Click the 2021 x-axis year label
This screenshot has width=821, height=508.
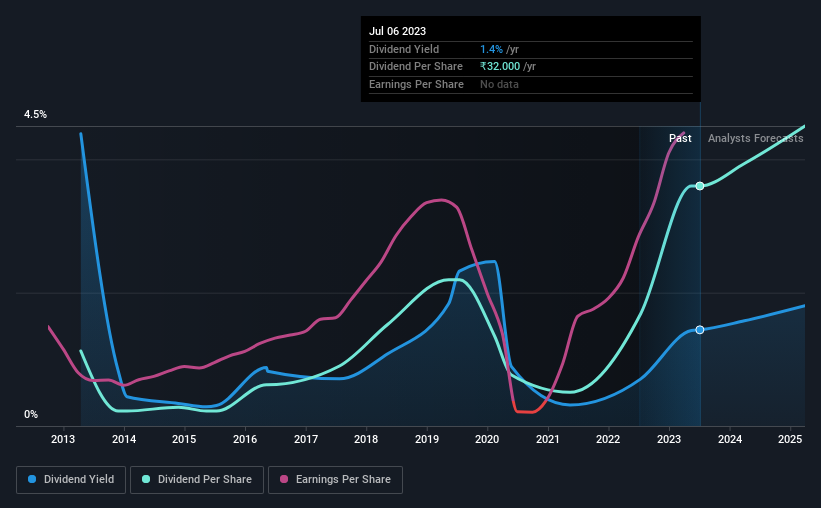point(548,439)
